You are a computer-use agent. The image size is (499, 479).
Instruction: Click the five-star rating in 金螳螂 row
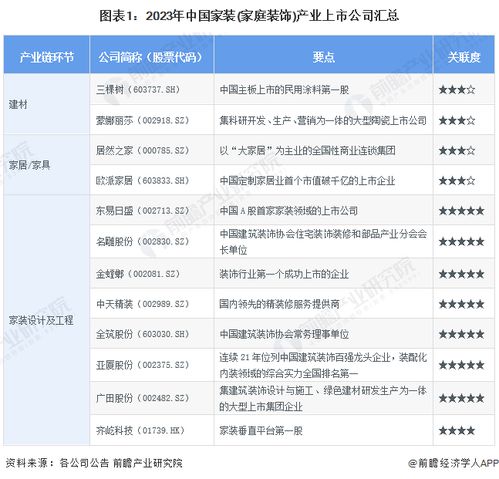click(x=461, y=274)
